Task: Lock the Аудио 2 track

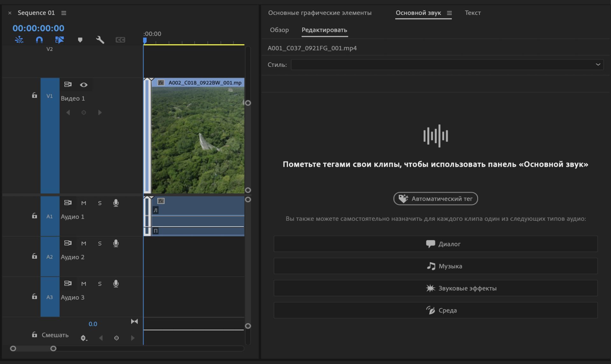Action: coord(34,256)
